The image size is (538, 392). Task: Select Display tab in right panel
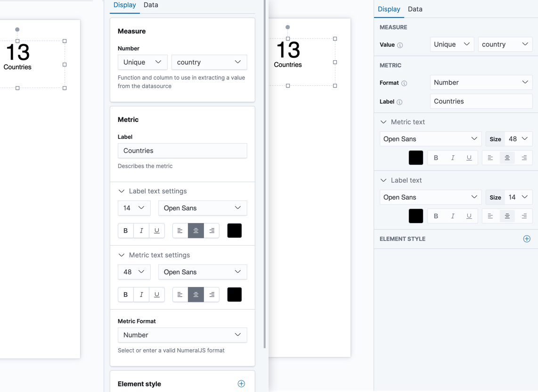[x=389, y=9]
